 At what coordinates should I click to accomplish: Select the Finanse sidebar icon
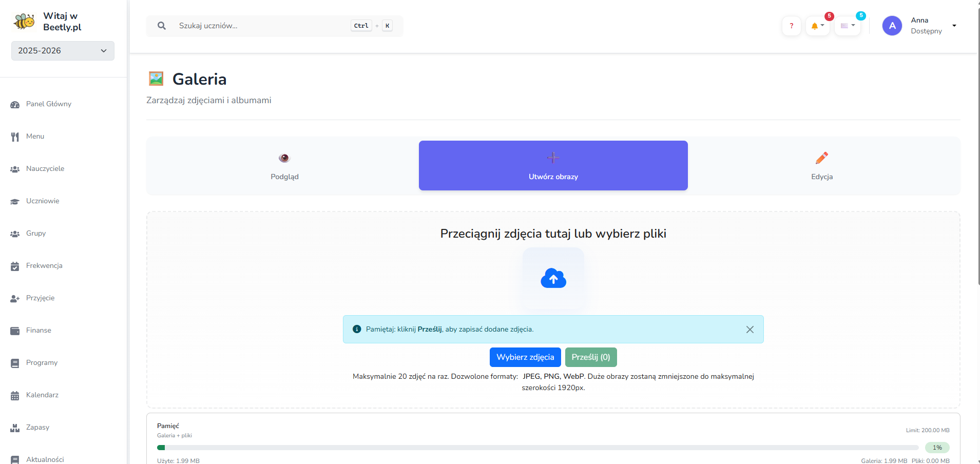coord(14,330)
